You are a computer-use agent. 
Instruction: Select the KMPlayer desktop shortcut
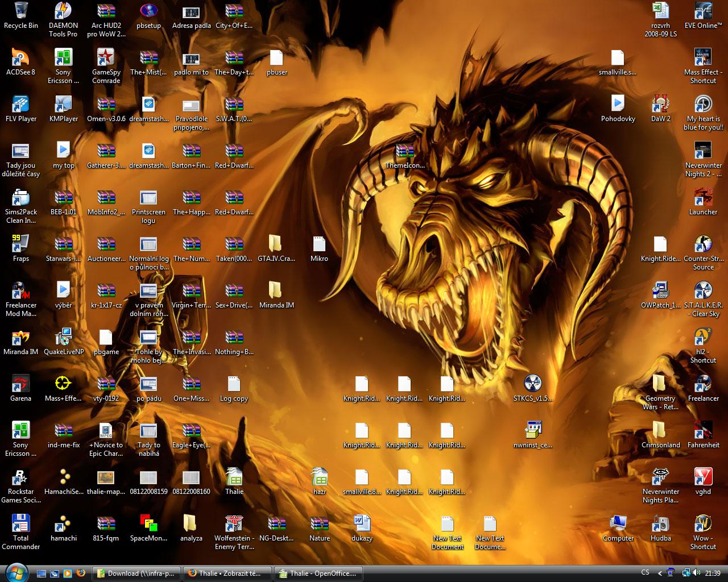pos(63,105)
